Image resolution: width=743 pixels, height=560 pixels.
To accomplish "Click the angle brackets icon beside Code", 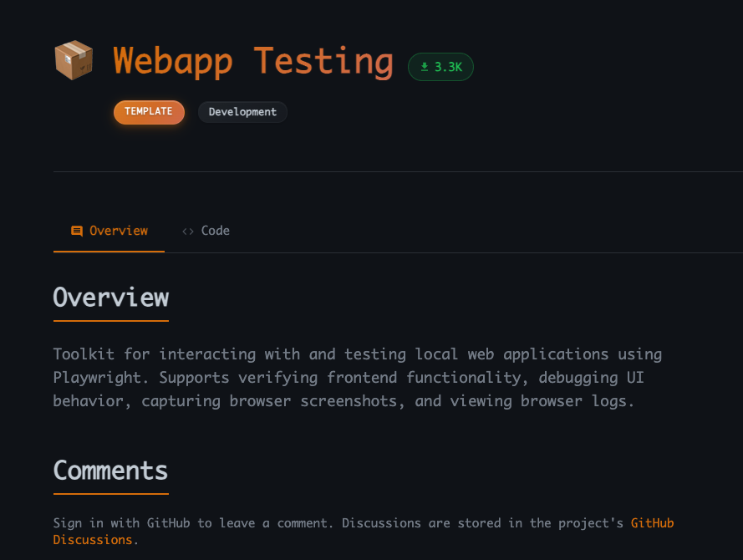I will (188, 231).
